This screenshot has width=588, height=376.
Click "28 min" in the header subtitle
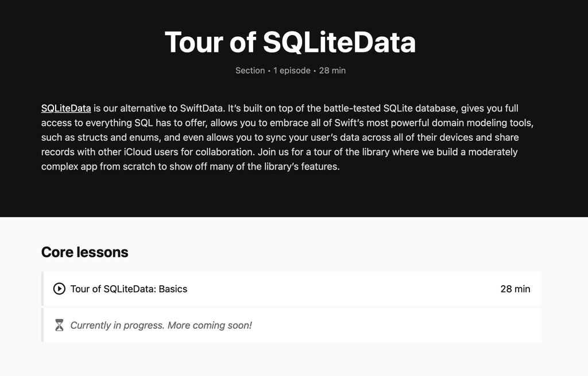click(332, 71)
